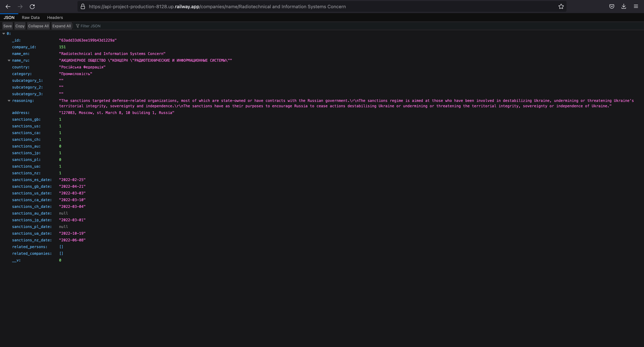Switch to the Raw Data tab

31,17
